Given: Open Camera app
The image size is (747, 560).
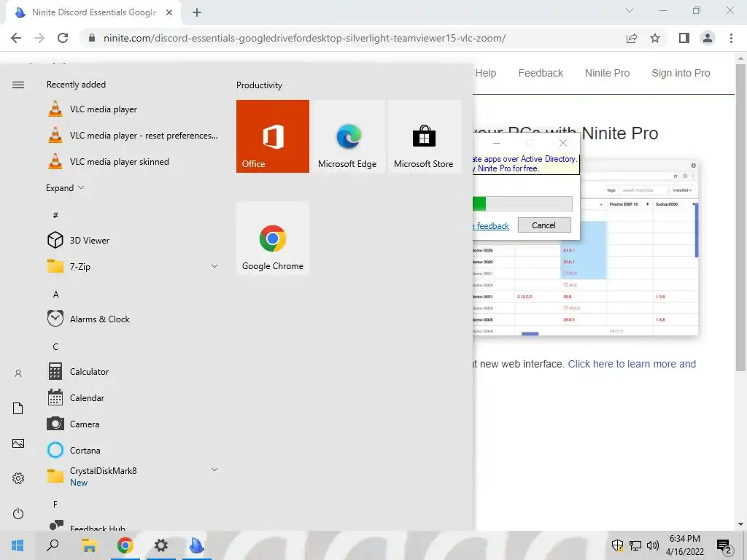Looking at the screenshot, I should coord(133,424).
